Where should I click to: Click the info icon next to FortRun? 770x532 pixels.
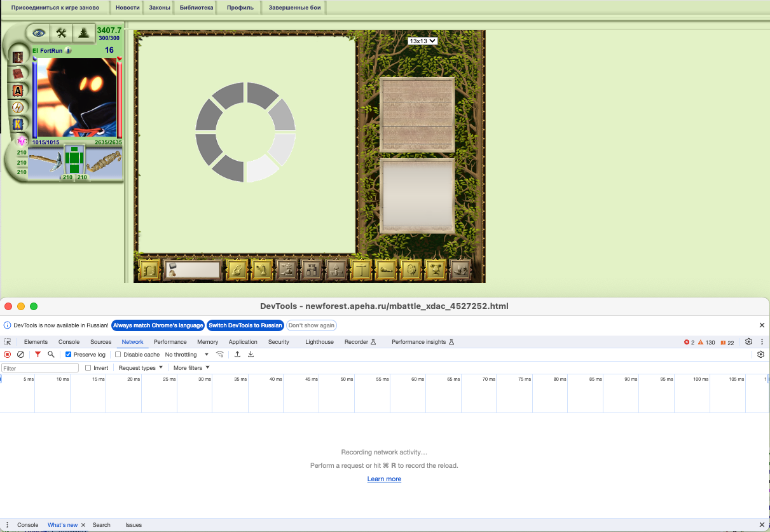tap(68, 50)
